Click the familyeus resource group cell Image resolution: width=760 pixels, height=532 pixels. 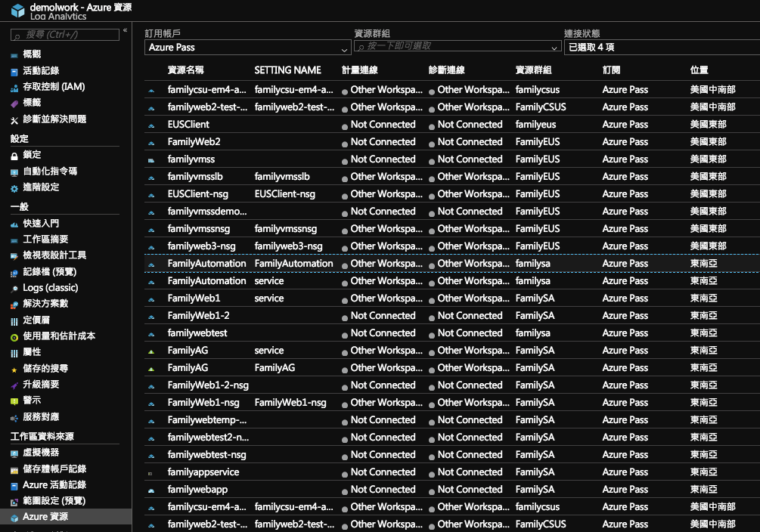point(535,125)
